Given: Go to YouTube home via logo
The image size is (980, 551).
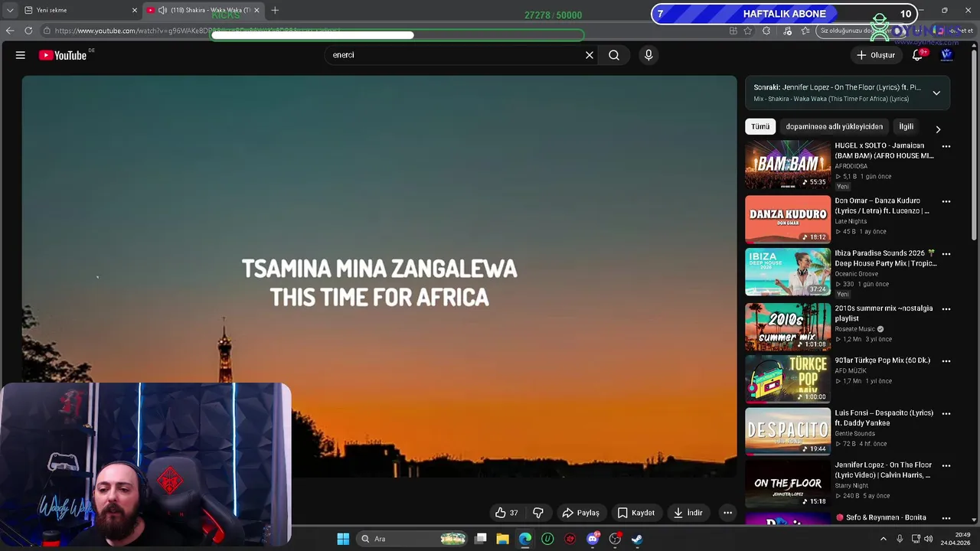Looking at the screenshot, I should 63,55.
